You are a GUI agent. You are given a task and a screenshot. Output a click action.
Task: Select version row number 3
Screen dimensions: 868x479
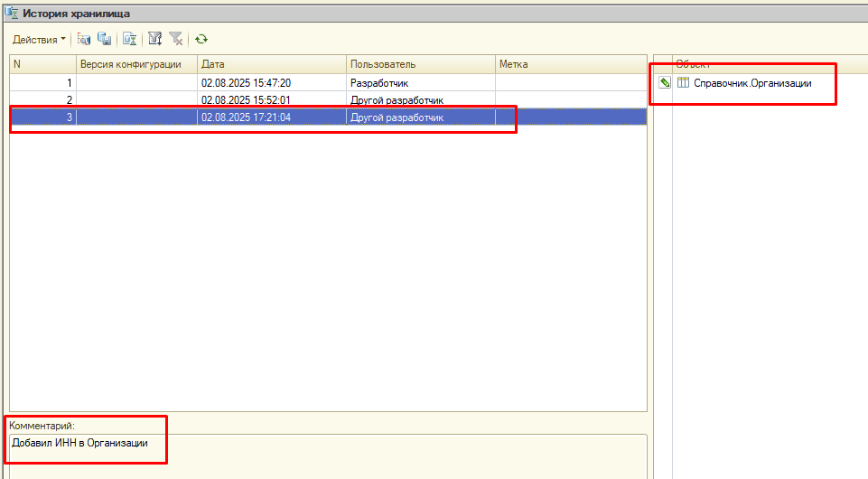[x=328, y=117]
